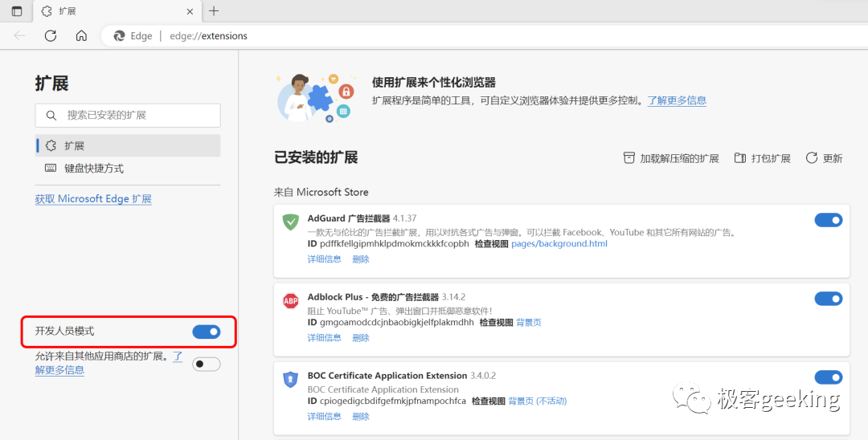Open AdGuard pages/background.html inspect link
868x440 pixels.
pyautogui.click(x=559, y=244)
